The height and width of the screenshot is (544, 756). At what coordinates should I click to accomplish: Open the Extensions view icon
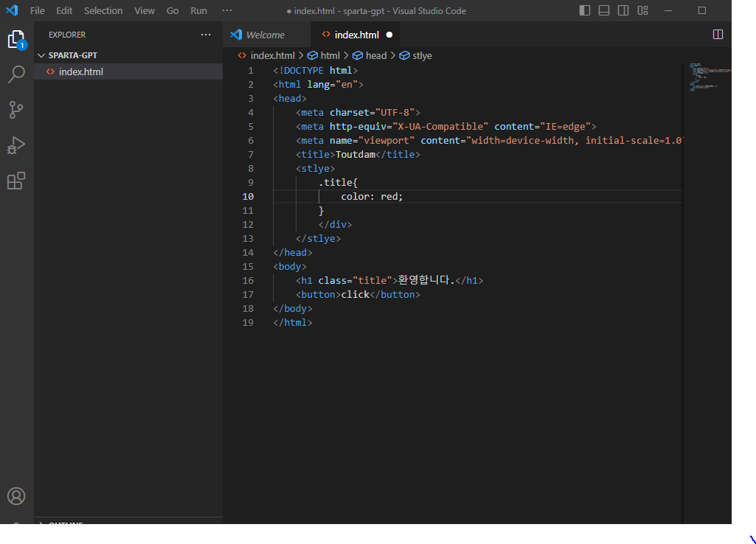point(16,181)
